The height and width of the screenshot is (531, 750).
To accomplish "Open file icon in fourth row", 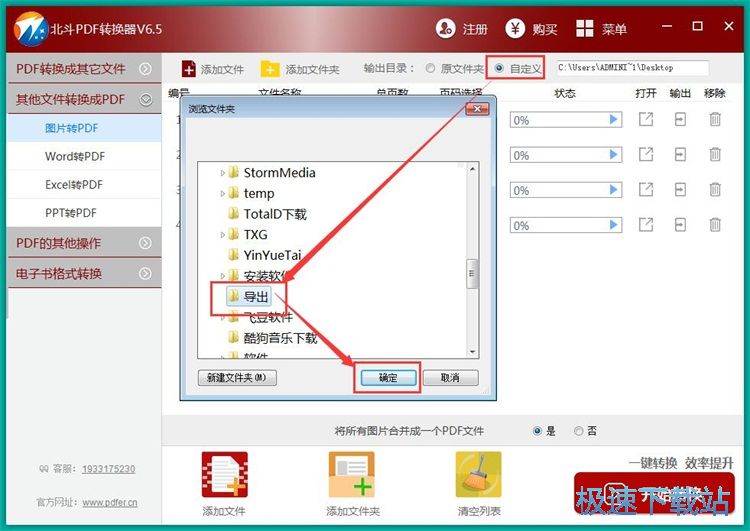I will [646, 225].
